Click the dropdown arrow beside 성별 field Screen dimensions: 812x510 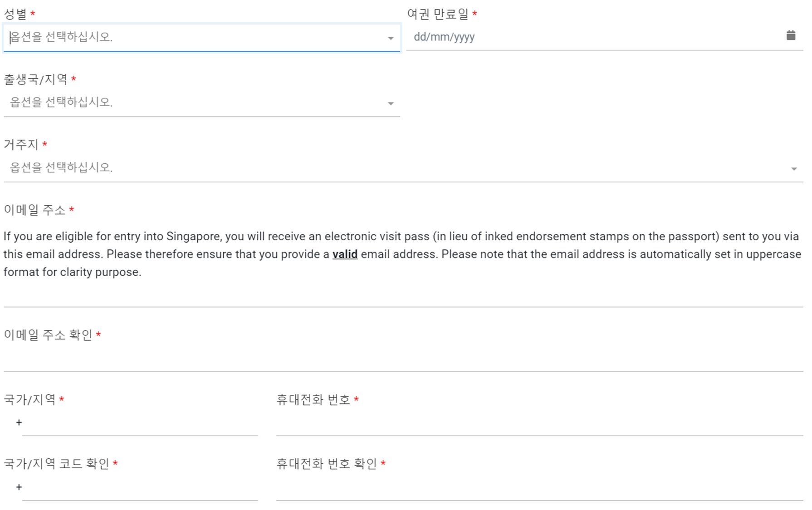click(x=390, y=39)
